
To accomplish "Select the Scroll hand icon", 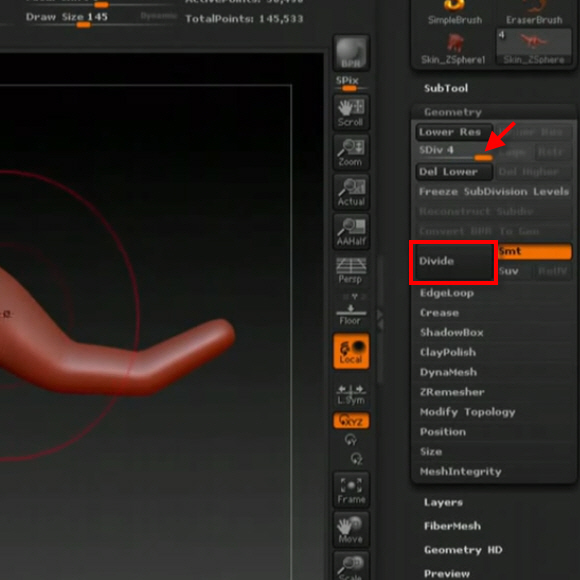I will (351, 112).
